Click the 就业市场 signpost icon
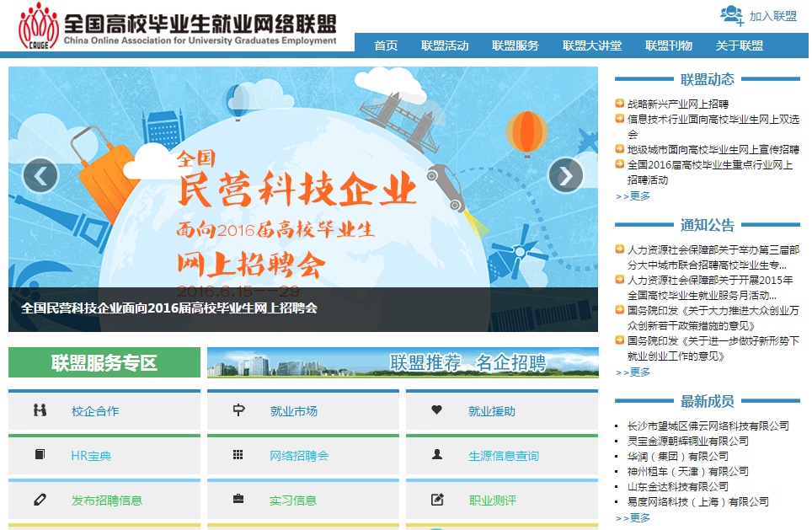The height and width of the screenshot is (530, 812). coord(238,410)
